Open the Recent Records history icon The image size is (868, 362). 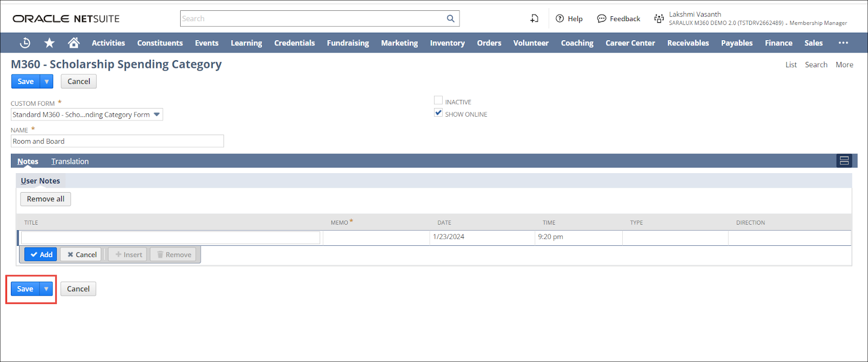tap(25, 43)
